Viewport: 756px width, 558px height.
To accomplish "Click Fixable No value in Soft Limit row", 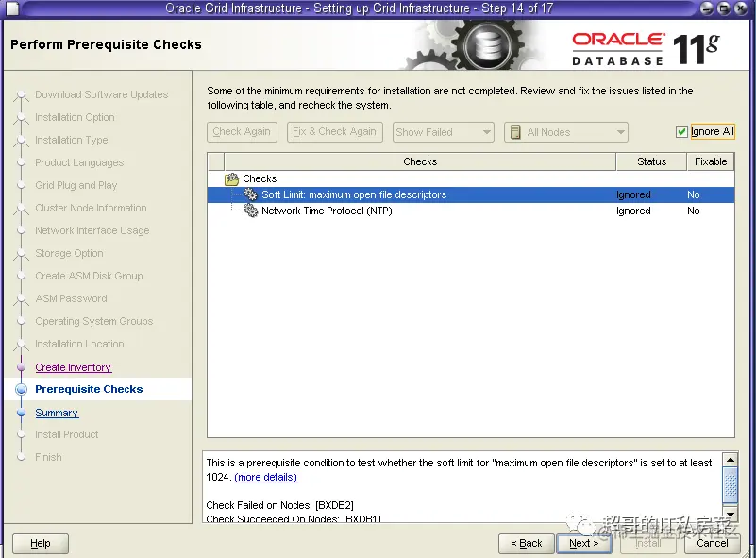I will [694, 194].
